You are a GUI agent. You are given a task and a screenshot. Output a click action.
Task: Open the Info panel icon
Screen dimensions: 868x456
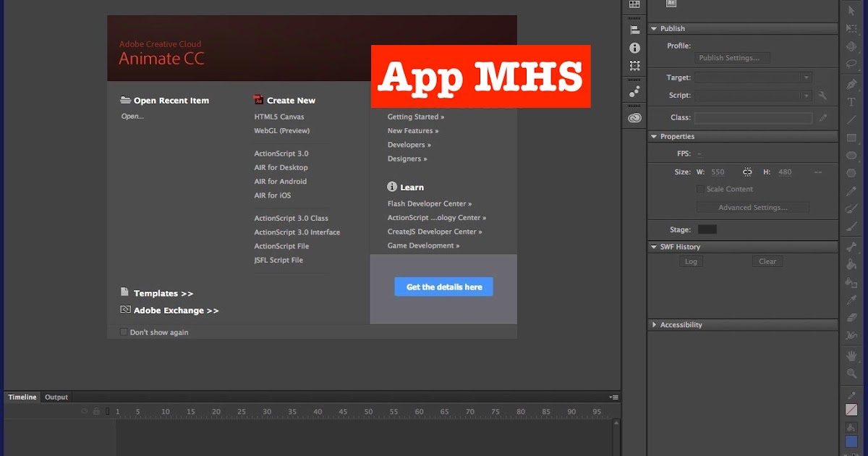tap(634, 48)
